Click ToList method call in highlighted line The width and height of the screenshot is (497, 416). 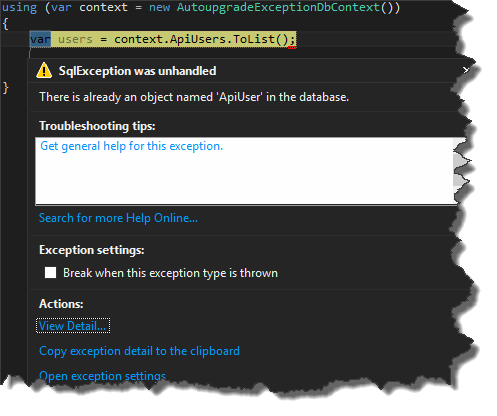[x=255, y=39]
